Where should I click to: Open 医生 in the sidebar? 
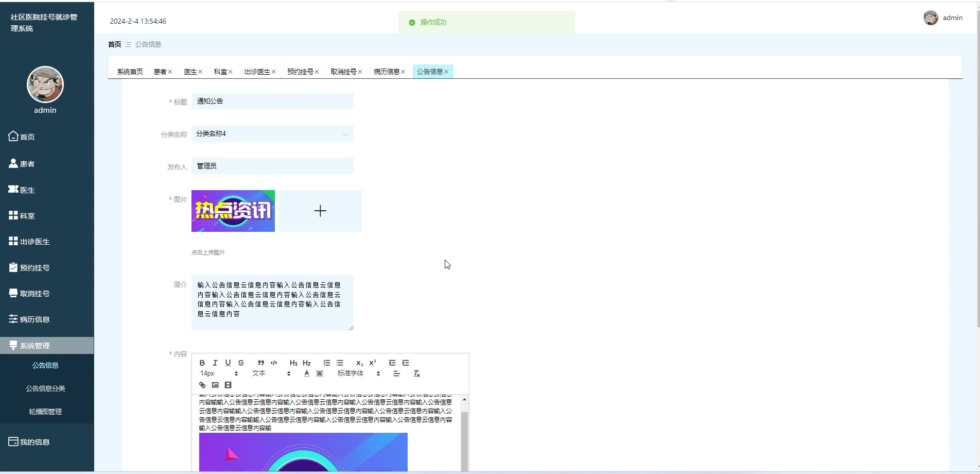47,190
